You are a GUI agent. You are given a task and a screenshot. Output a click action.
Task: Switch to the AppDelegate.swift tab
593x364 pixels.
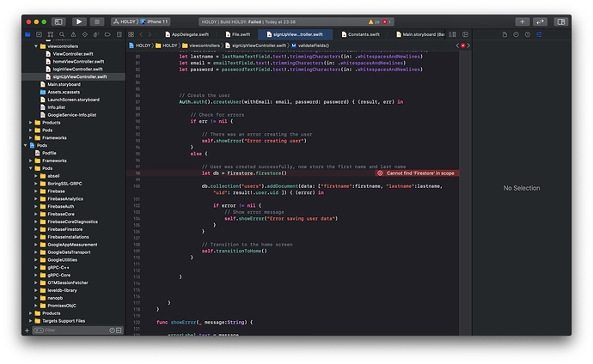187,34
